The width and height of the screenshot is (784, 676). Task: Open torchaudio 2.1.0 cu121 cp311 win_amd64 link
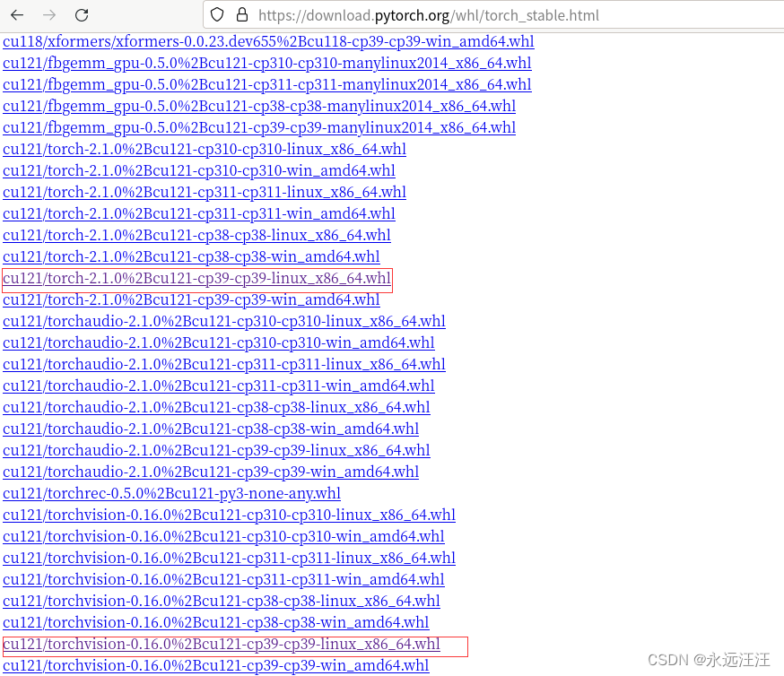219,386
